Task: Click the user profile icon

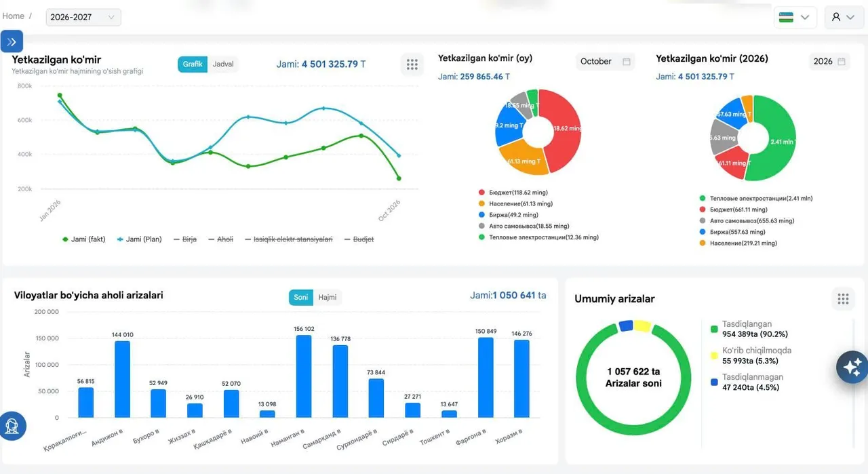Action: [835, 18]
